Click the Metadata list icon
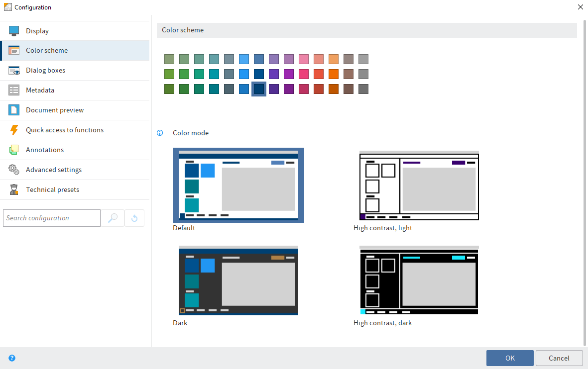 [x=14, y=91]
